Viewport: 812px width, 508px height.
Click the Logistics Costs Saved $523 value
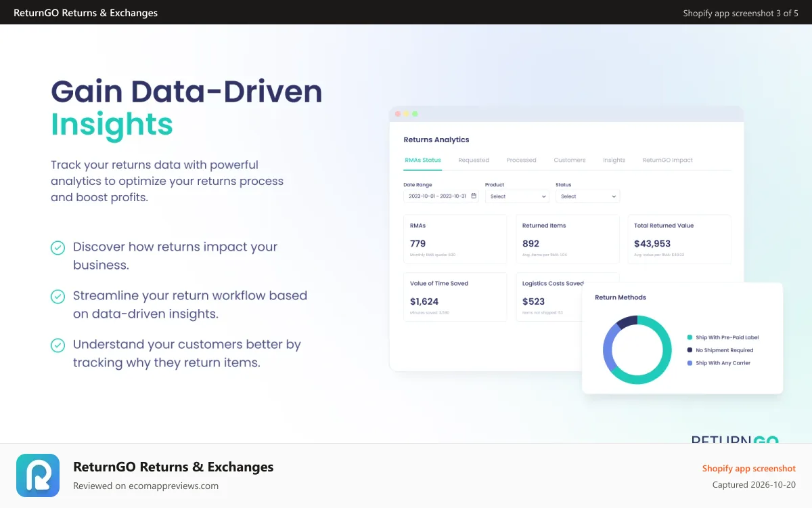[534, 301]
